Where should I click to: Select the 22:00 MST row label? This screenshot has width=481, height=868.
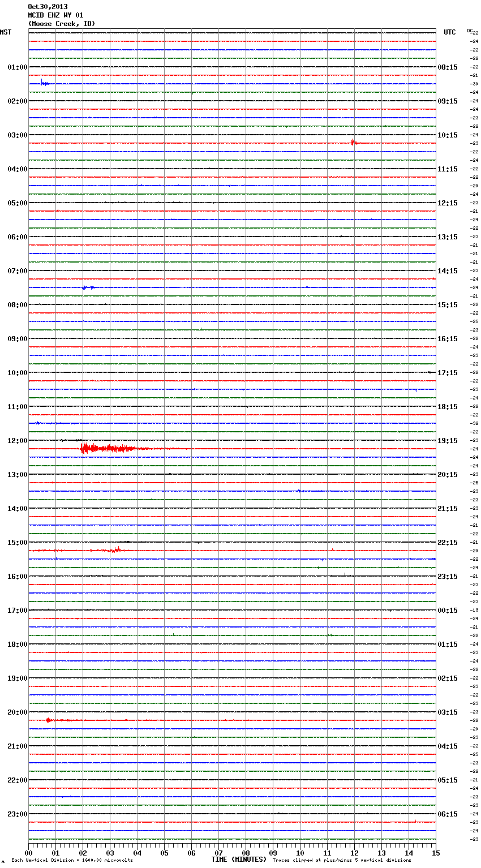coord(18,780)
